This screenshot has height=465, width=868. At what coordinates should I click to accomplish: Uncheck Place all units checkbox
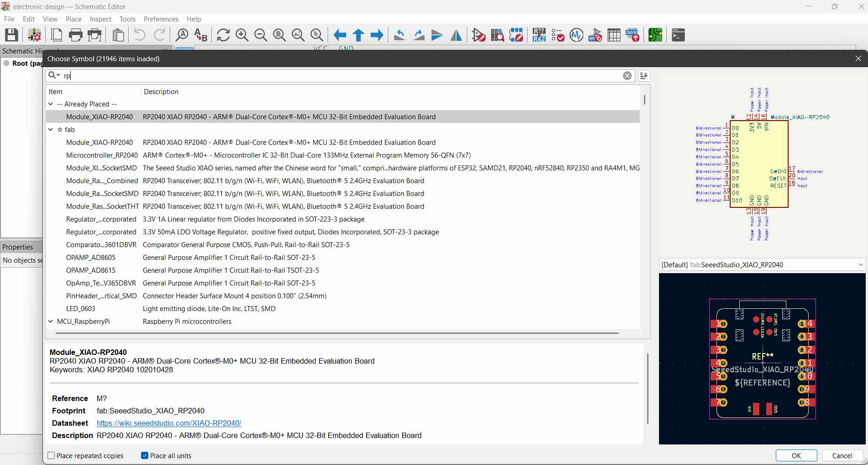point(145,455)
